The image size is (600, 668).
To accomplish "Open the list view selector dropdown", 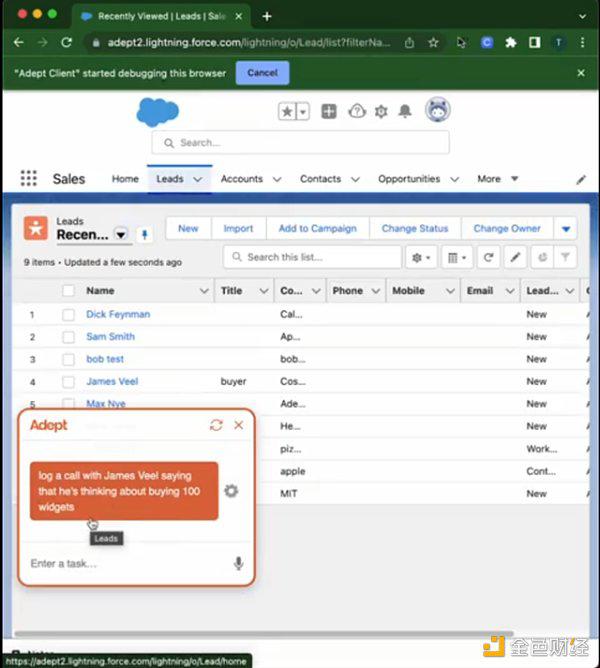I will point(121,234).
